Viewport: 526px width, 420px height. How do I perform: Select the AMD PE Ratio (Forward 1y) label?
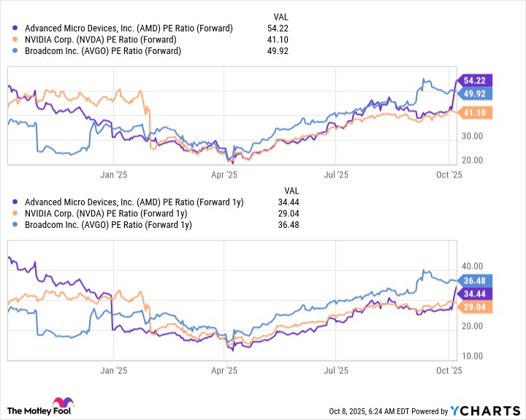coord(134,202)
